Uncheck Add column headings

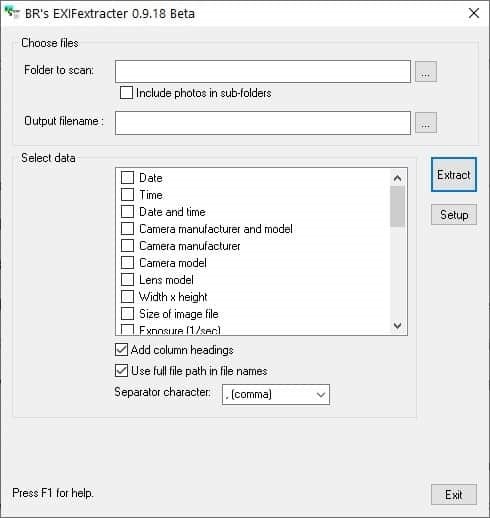(x=121, y=350)
